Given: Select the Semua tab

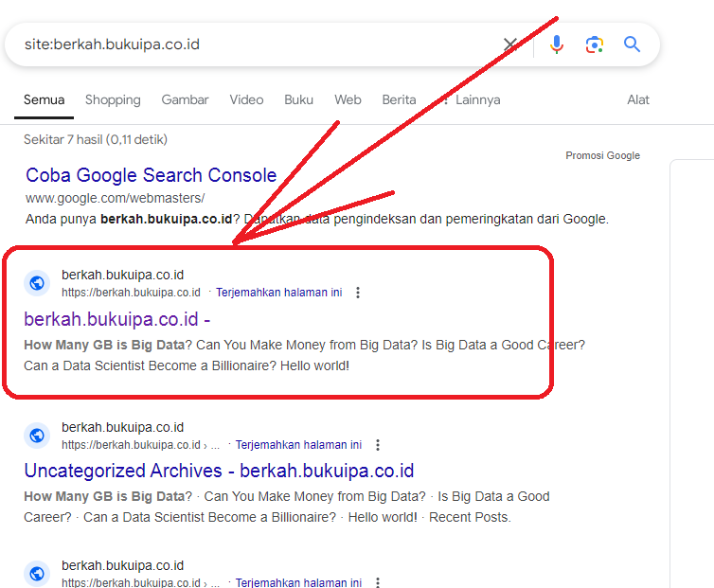Looking at the screenshot, I should click(45, 99).
